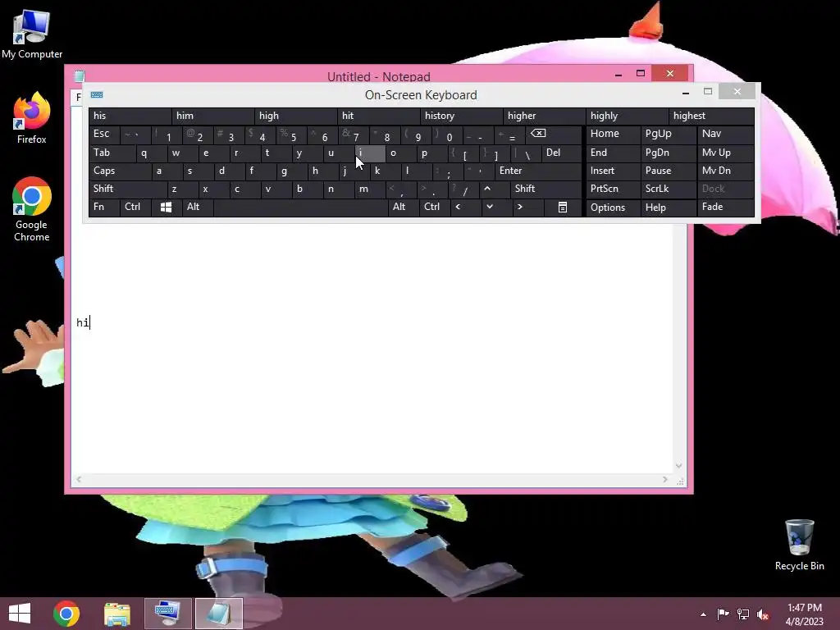Open the Windows Start button
Viewport: 840px width, 630px height.
pyautogui.click(x=20, y=614)
